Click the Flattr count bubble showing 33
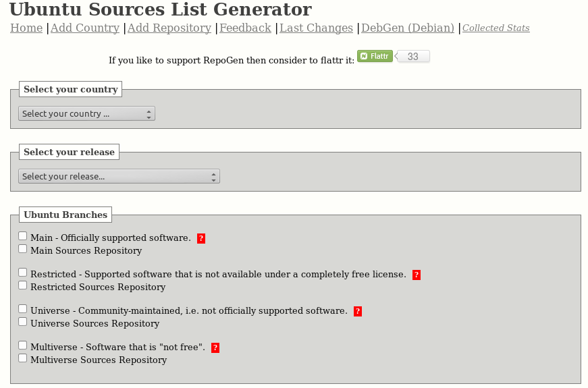The image size is (588, 388). click(413, 57)
